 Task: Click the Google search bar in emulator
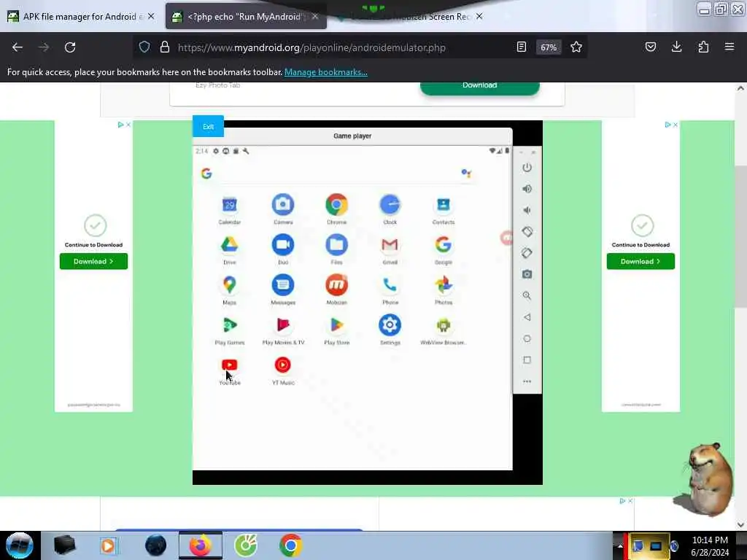click(336, 174)
